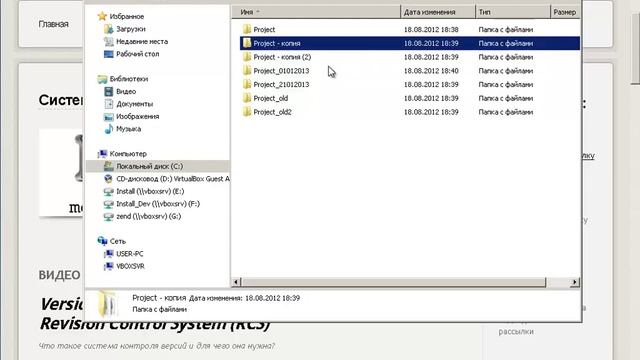Image resolution: width=640 pixels, height=360 pixels.
Task: Click the Сеть network icon
Action: (x=102, y=241)
